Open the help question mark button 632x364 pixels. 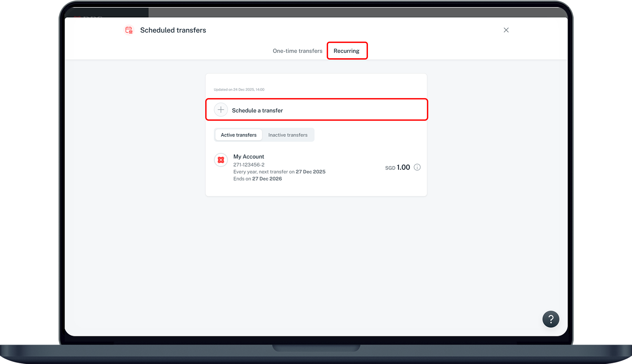coord(550,319)
